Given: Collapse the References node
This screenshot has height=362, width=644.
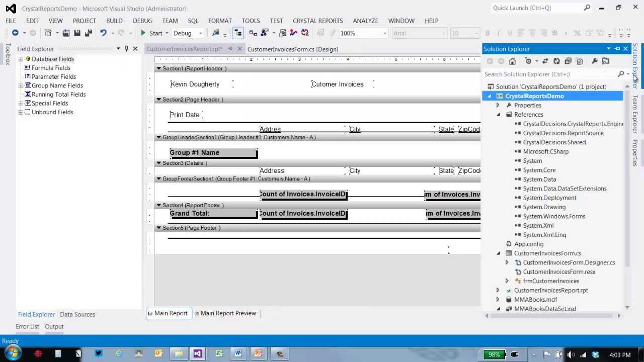Looking at the screenshot, I should point(498,115).
